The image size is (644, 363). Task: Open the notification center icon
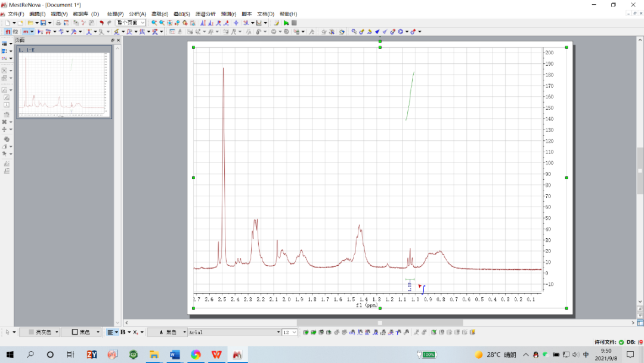(x=630, y=355)
